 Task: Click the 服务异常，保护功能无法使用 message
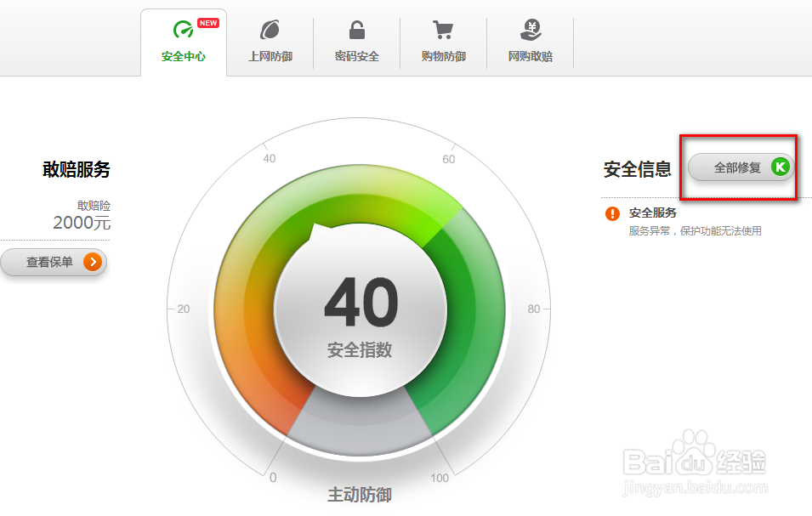[x=695, y=231]
